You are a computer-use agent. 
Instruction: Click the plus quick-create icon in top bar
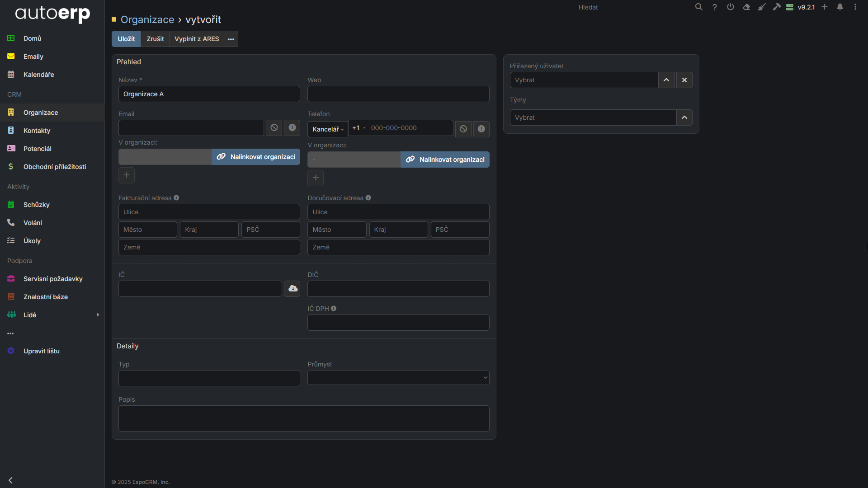coord(825,7)
